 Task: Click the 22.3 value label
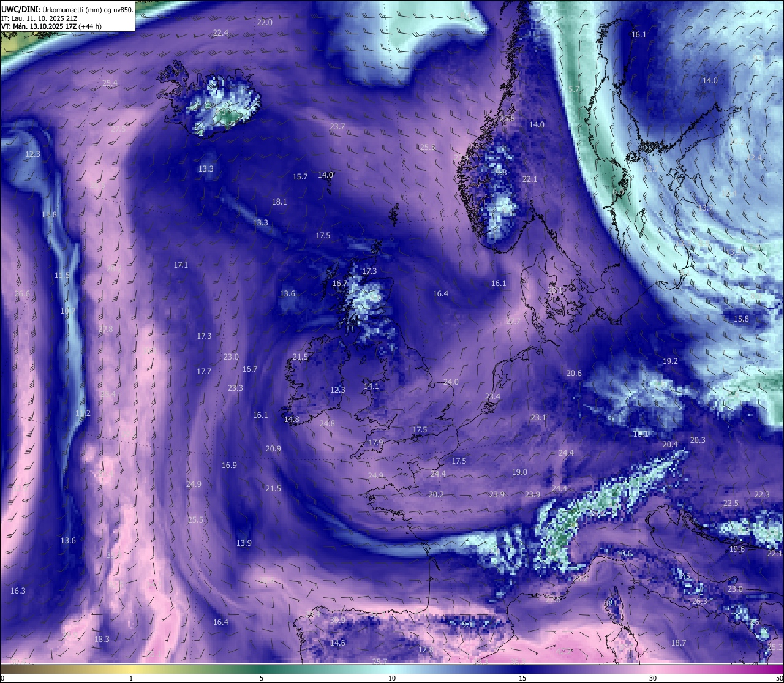pyautogui.click(x=762, y=494)
